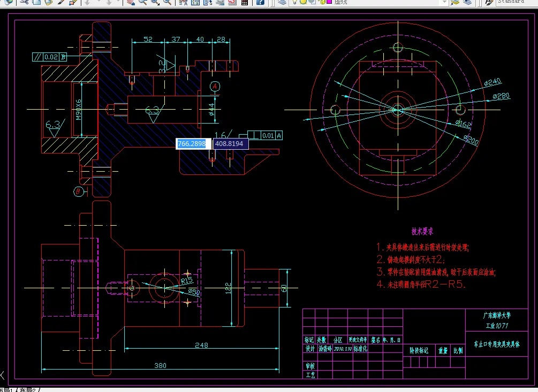Click the 技术要求 heading text
The width and height of the screenshot is (538, 392).
[x=422, y=231]
